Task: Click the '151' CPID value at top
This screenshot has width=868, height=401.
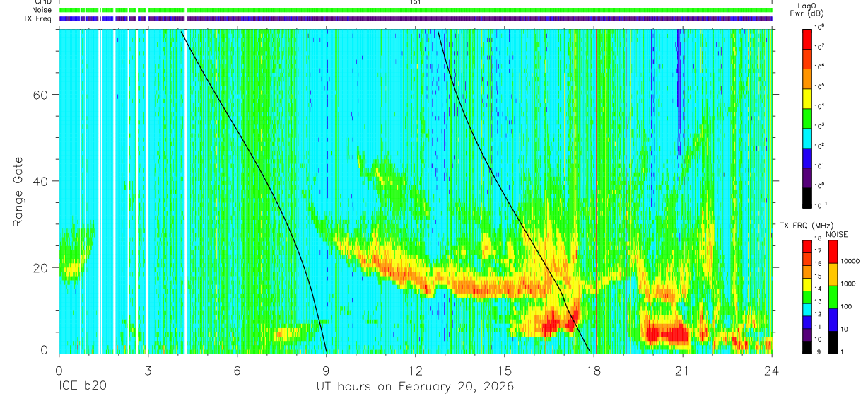Action: pos(415,2)
